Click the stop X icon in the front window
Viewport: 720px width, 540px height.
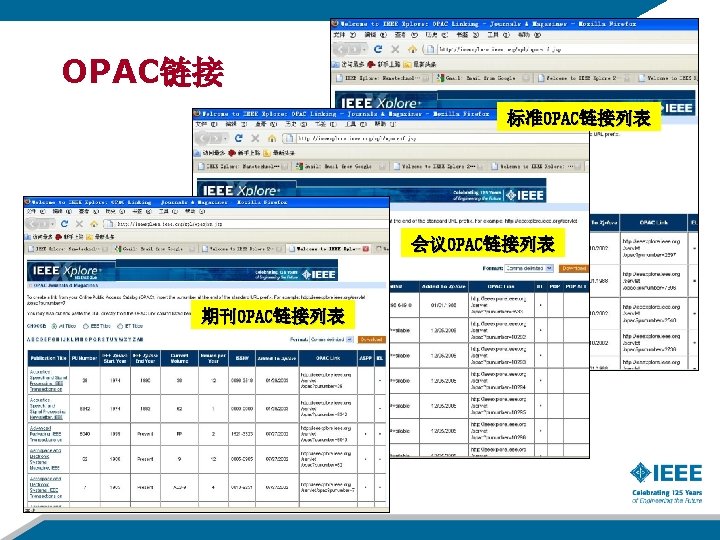[79, 224]
